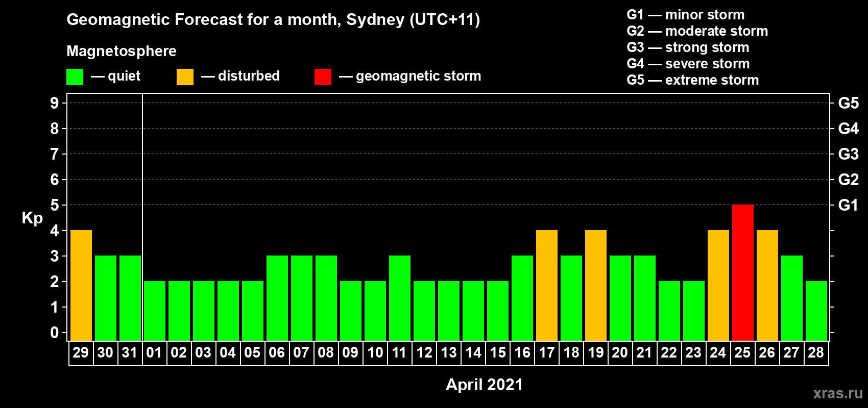Click the G3 right axis label
The image size is (868, 408).
[849, 154]
